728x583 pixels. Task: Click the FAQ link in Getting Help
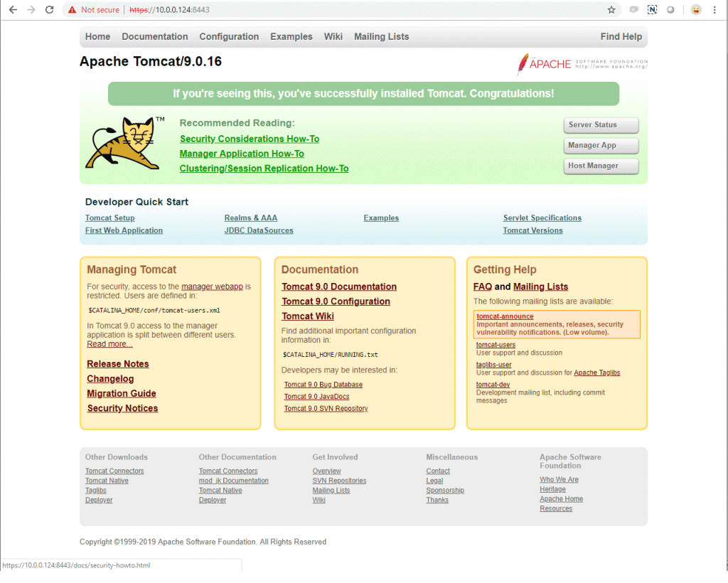pos(483,287)
